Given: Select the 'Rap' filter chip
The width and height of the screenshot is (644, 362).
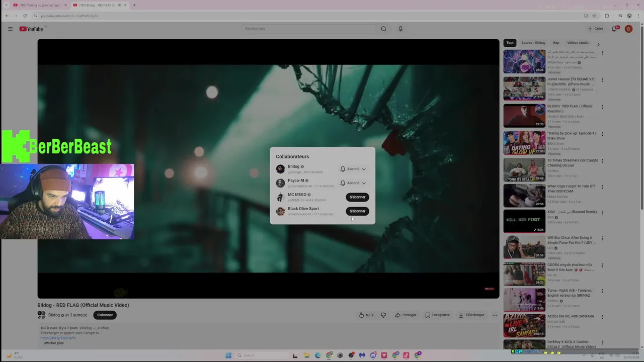Looking at the screenshot, I should tap(556, 43).
